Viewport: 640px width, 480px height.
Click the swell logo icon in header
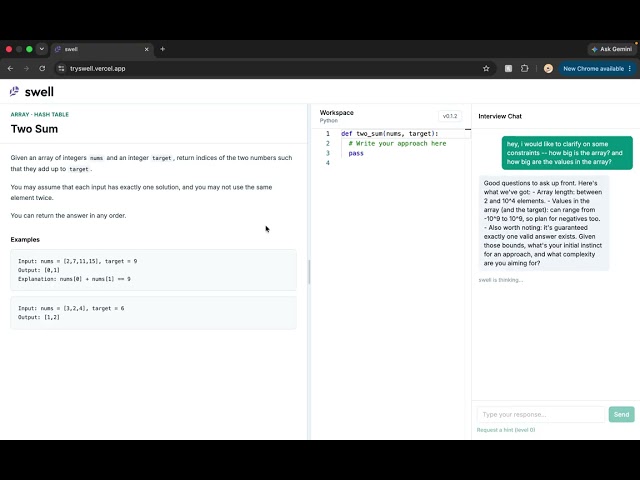tap(15, 91)
